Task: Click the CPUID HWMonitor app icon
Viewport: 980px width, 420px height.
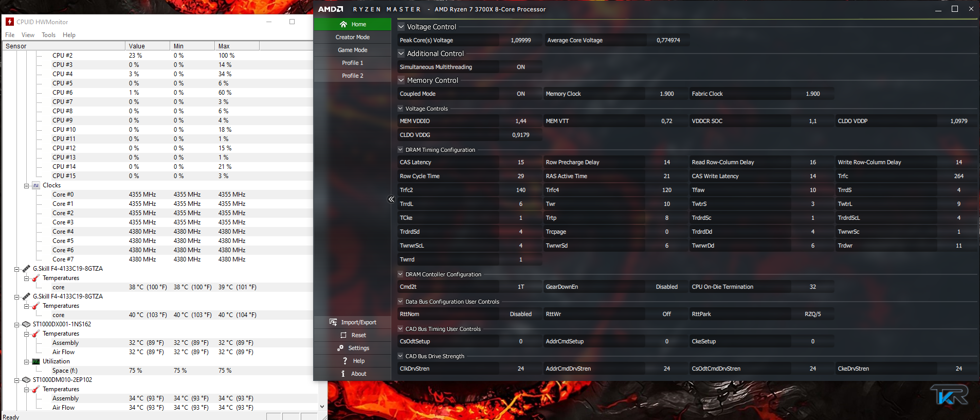Action: pyautogui.click(x=10, y=22)
